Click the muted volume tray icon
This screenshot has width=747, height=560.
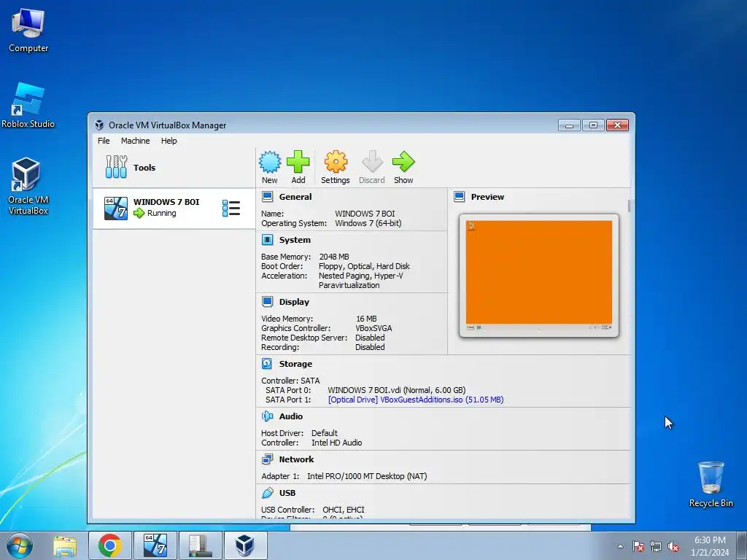[x=673, y=547]
